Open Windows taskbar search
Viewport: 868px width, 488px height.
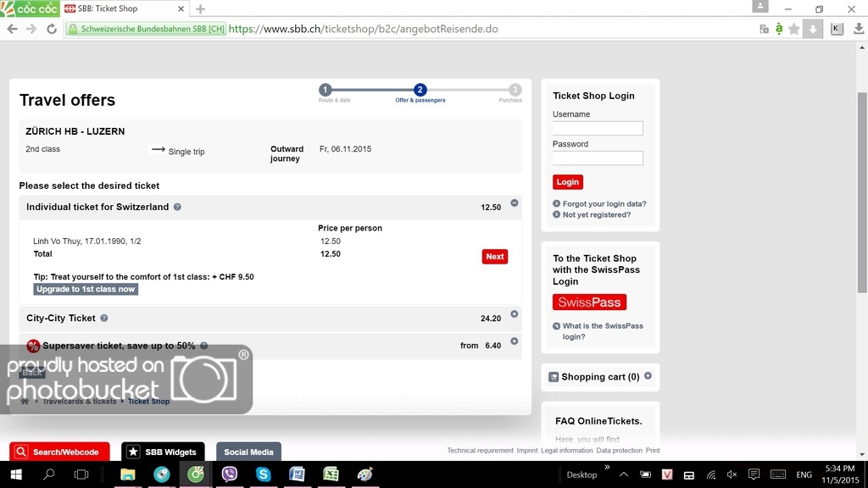(48, 474)
